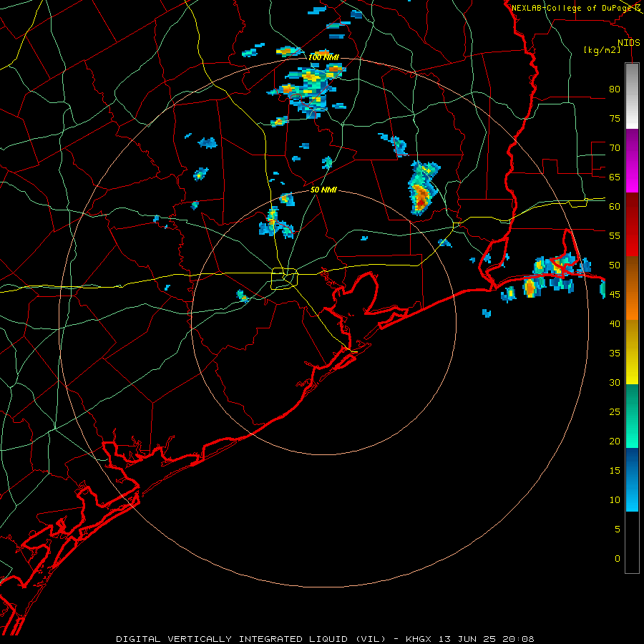Click the 10 value on the VIL scale
Viewport: 644px width, 644px height.
pos(615,500)
